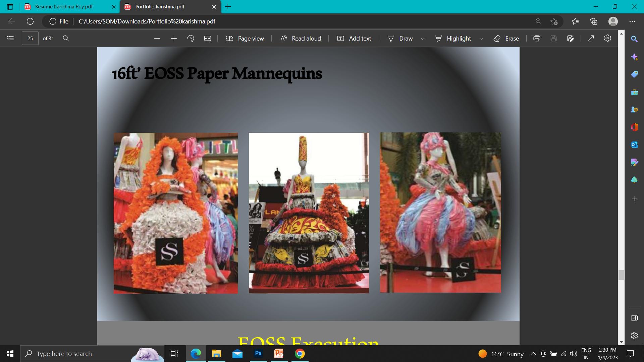This screenshot has height=362, width=644.
Task: Open PDF toolbar settings gear
Action: point(607,39)
